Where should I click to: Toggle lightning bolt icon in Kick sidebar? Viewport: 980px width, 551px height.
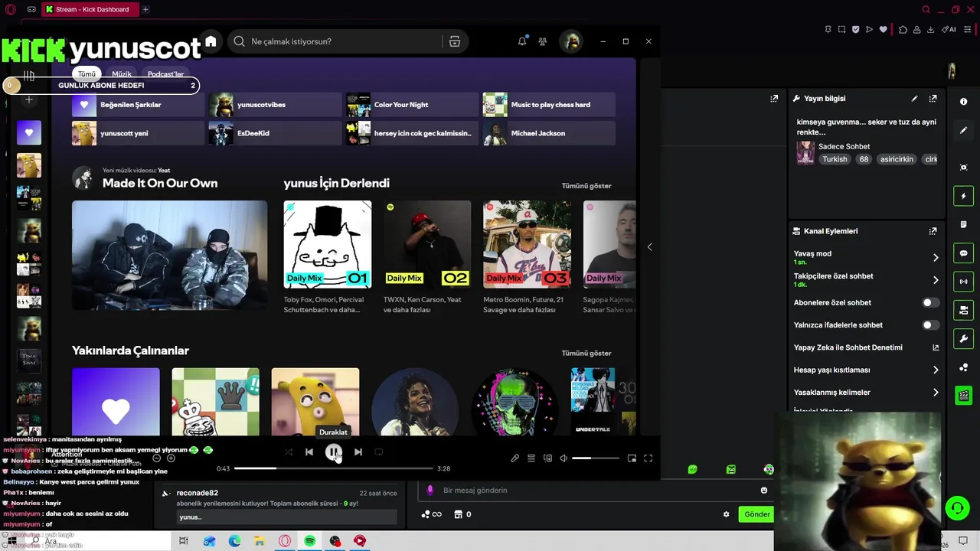tap(963, 196)
